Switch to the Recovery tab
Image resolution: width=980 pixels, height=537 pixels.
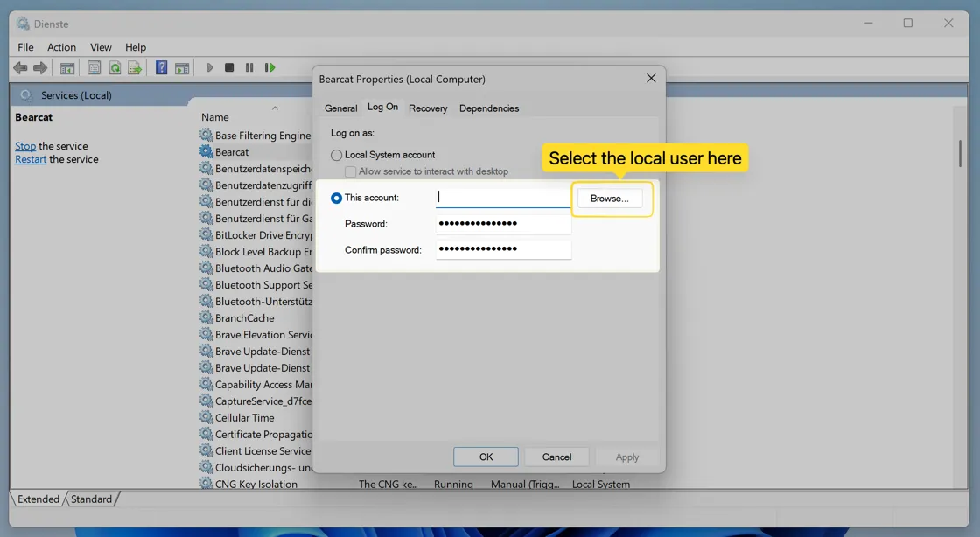(428, 108)
